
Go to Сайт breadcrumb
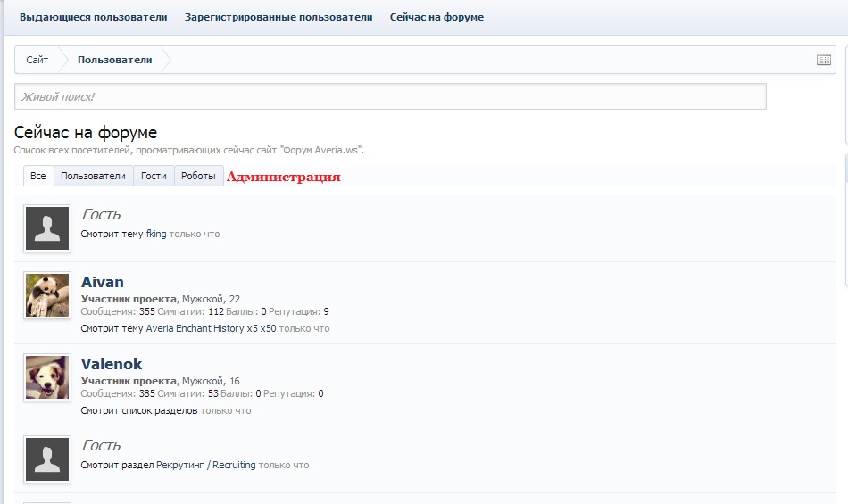[37, 60]
